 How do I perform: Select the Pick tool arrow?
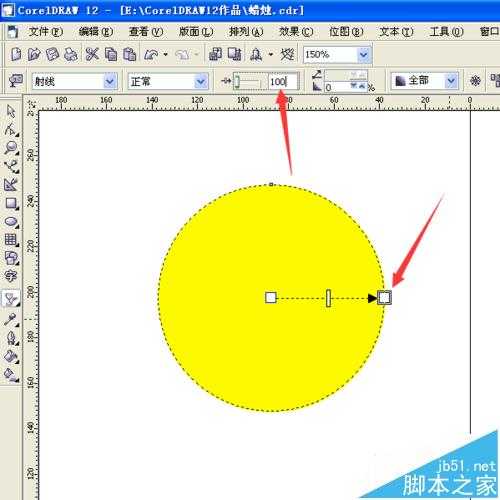click(11, 111)
